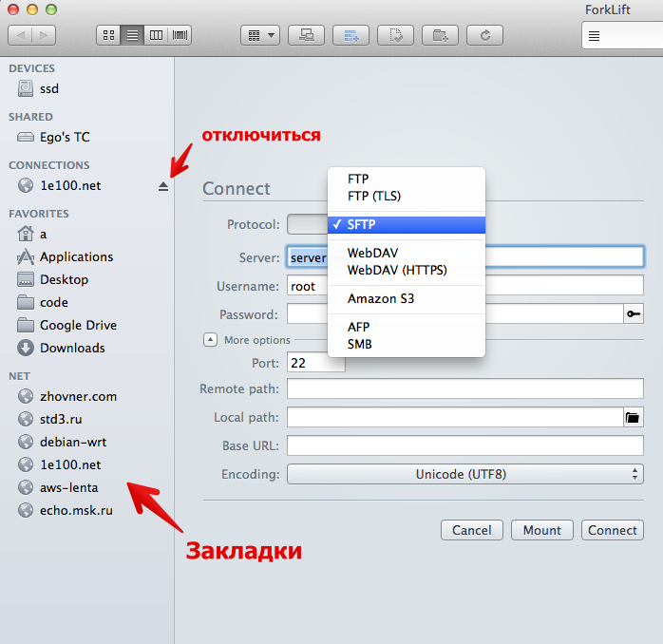This screenshot has height=644, width=663.
Task: Click the Mount button
Action: pos(542,530)
